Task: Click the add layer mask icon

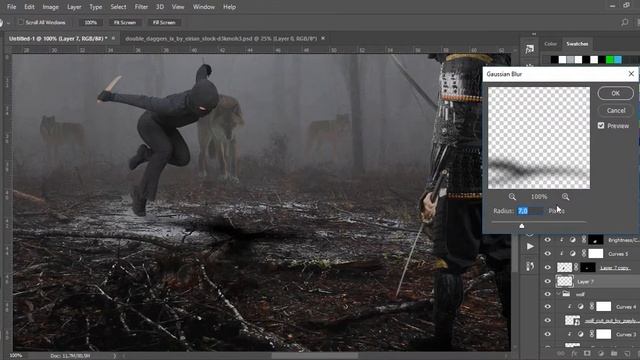Action: point(587,353)
